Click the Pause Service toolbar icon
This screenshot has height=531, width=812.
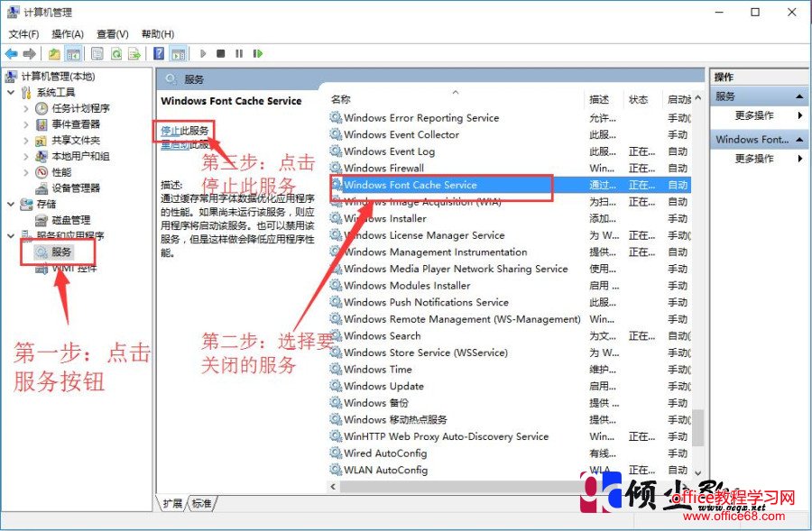click(x=239, y=53)
